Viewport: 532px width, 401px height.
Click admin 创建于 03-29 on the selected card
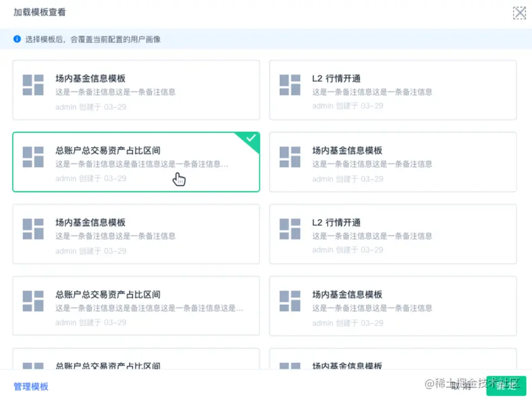tap(91, 178)
